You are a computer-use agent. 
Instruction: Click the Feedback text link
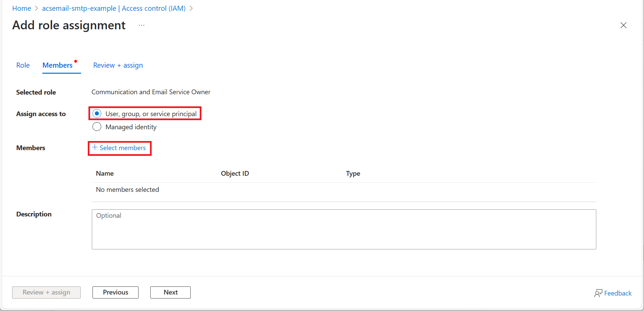617,293
